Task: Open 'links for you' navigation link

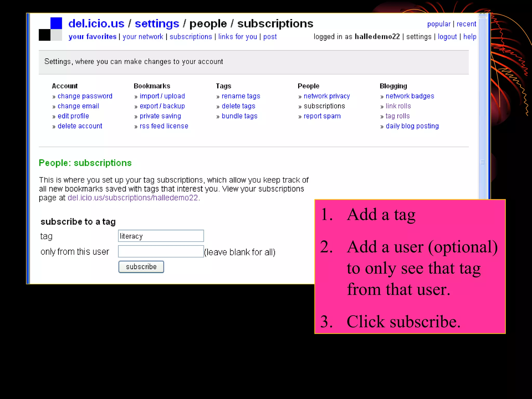Action: click(237, 37)
